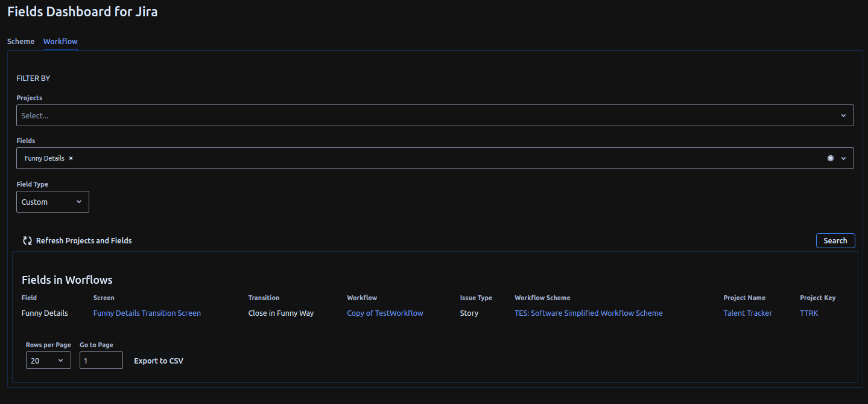Click the Search button
Viewport: 868px width, 404px height.
pos(835,240)
